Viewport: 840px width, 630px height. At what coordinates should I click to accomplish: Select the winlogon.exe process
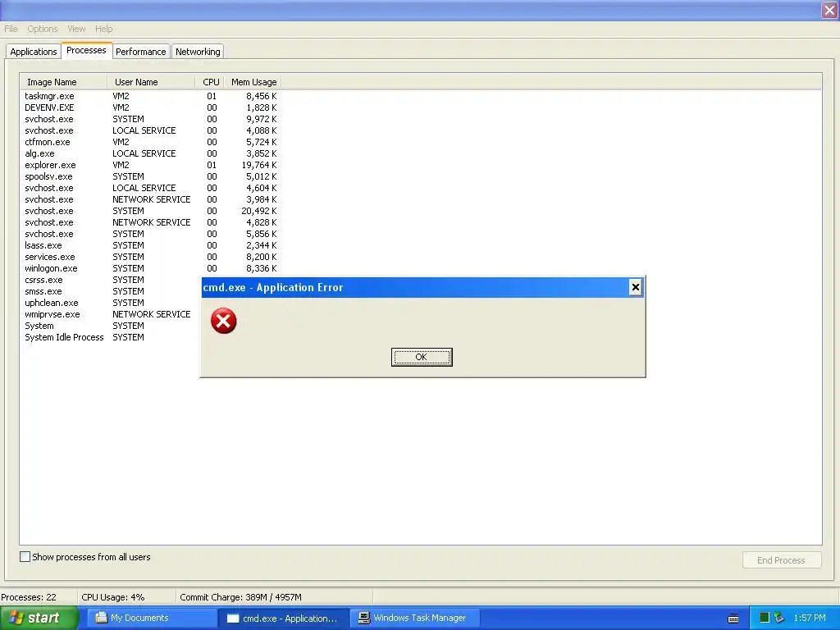pos(151,268)
